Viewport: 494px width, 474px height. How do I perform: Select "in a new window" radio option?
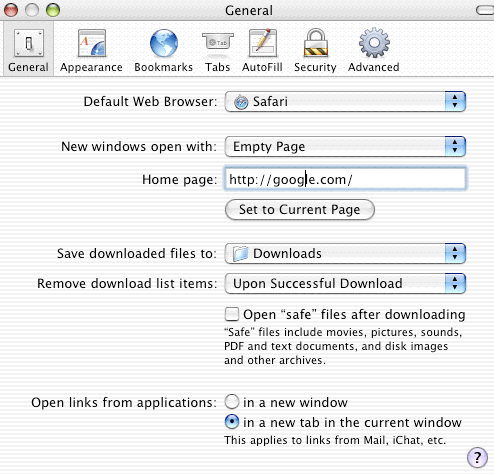[x=232, y=402]
